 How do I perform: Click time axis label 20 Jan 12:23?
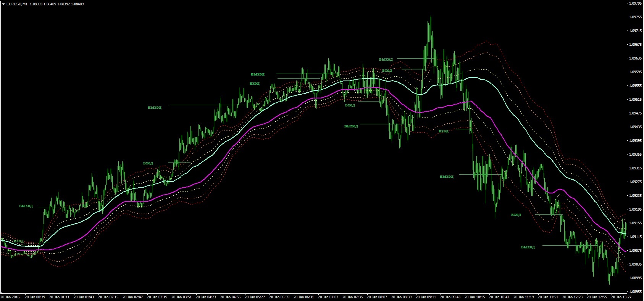(572, 297)
